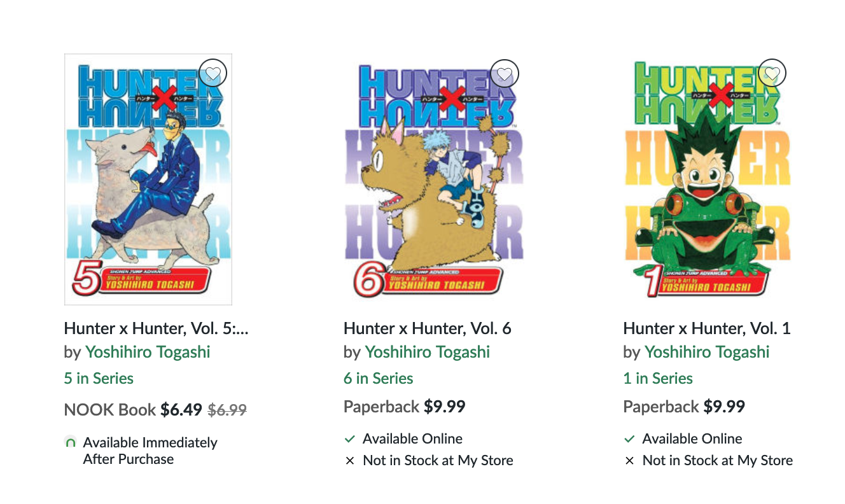Choose Paperback $9.99 for Vol. 1
The image size is (845, 504).
tap(684, 407)
